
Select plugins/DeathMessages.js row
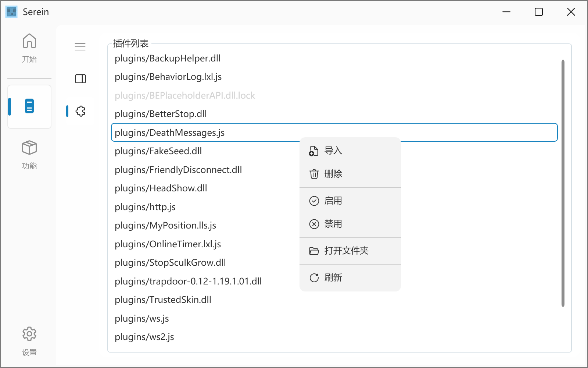[x=334, y=132]
